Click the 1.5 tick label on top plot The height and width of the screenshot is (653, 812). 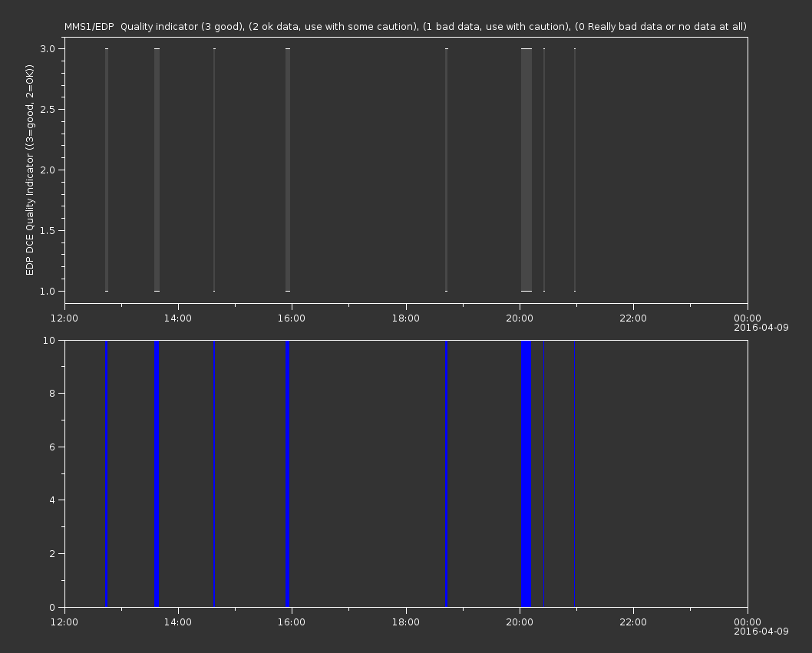[x=48, y=230]
